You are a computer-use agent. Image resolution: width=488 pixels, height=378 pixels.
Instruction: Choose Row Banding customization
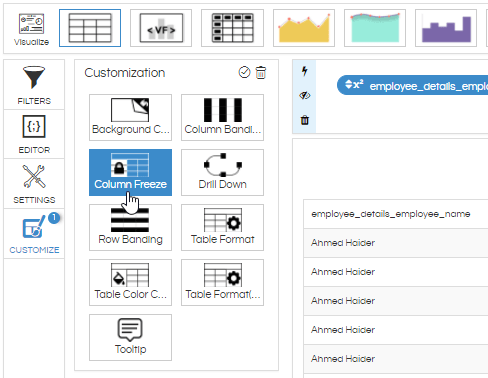[x=130, y=227]
